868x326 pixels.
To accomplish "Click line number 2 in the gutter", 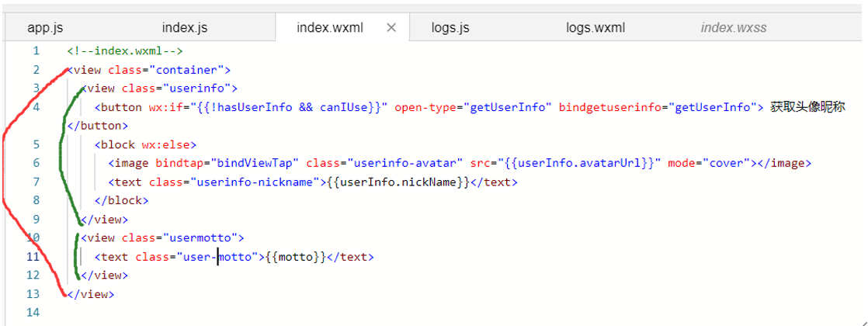I will pos(36,70).
